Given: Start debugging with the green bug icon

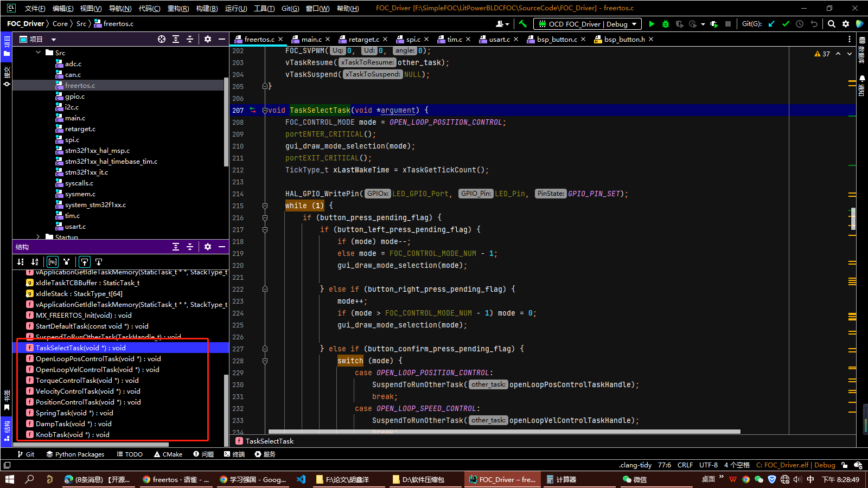Looking at the screenshot, I should pos(666,24).
